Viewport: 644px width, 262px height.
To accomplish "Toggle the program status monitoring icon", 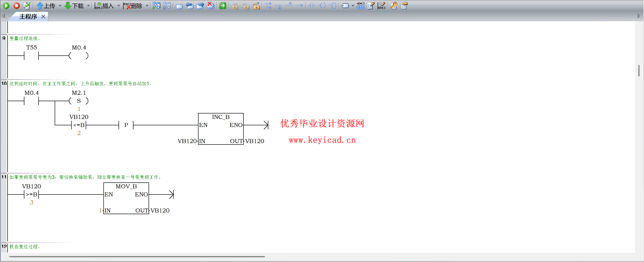I will click(156, 5).
